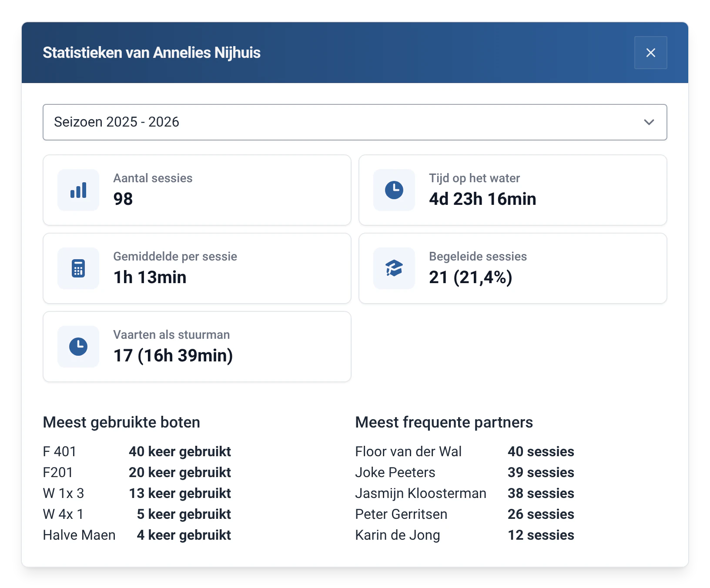Click 39 sessies count

click(541, 472)
